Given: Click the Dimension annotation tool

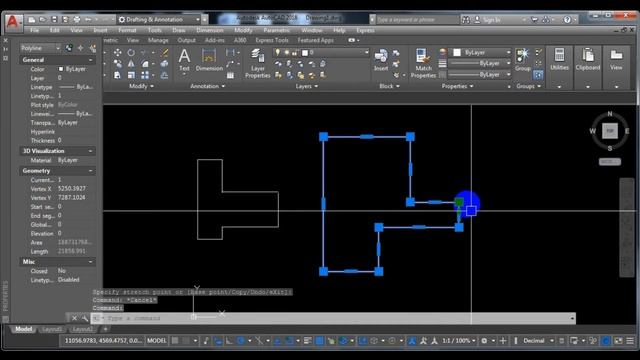Looking at the screenshot, I should [x=209, y=60].
